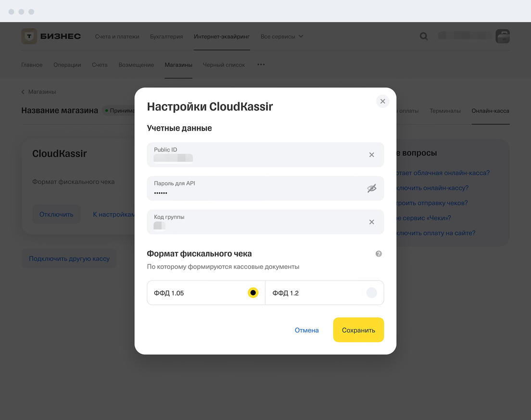
Task: Open the Терминалы tab
Action: [x=445, y=111]
